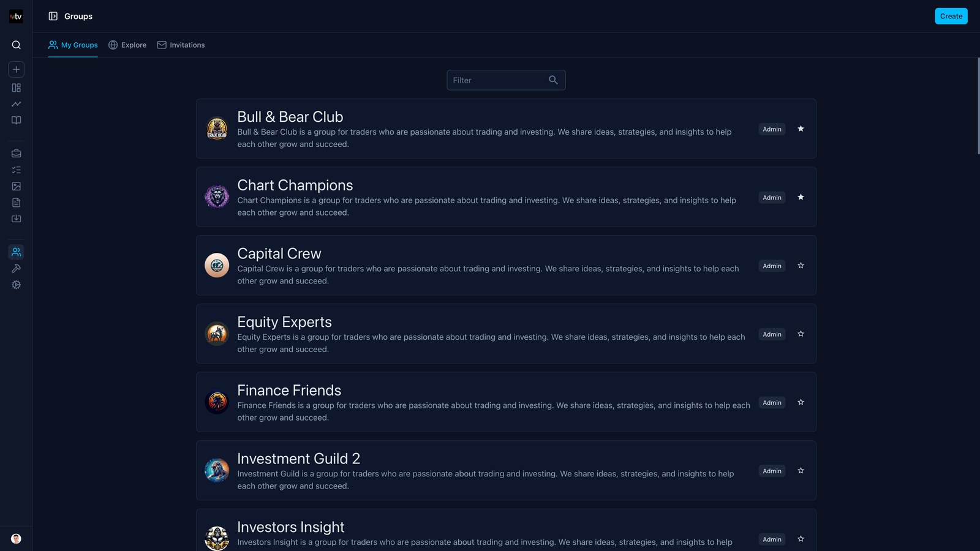Unfavorite Bull & Bear Club star
980x551 pixels.
pos(801,129)
